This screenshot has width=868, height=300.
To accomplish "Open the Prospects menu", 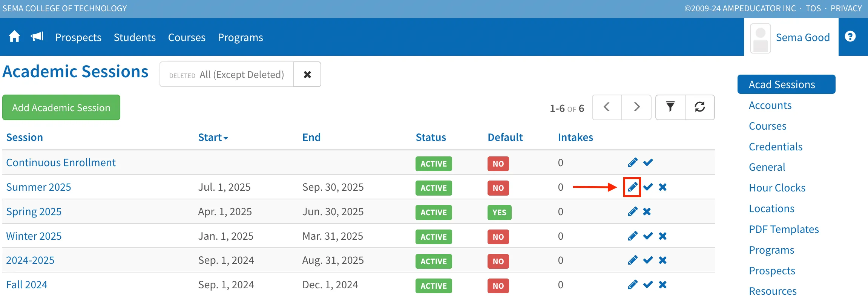I will point(78,37).
